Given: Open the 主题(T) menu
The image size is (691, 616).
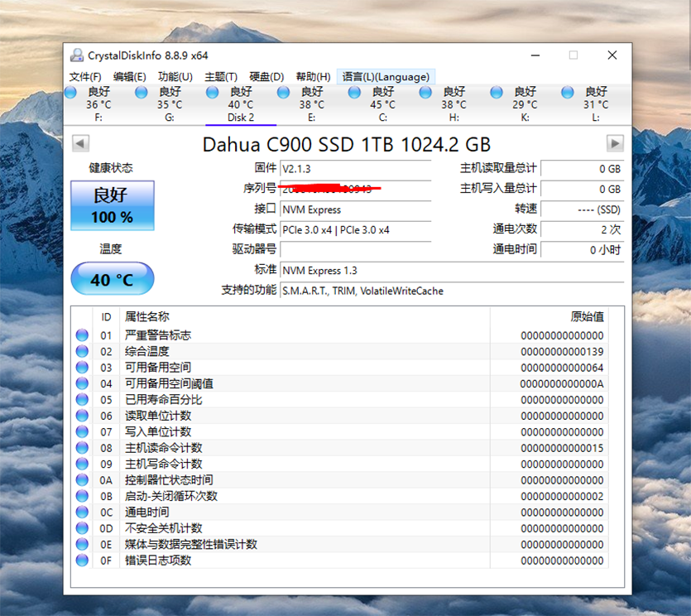Looking at the screenshot, I should pyautogui.click(x=221, y=77).
